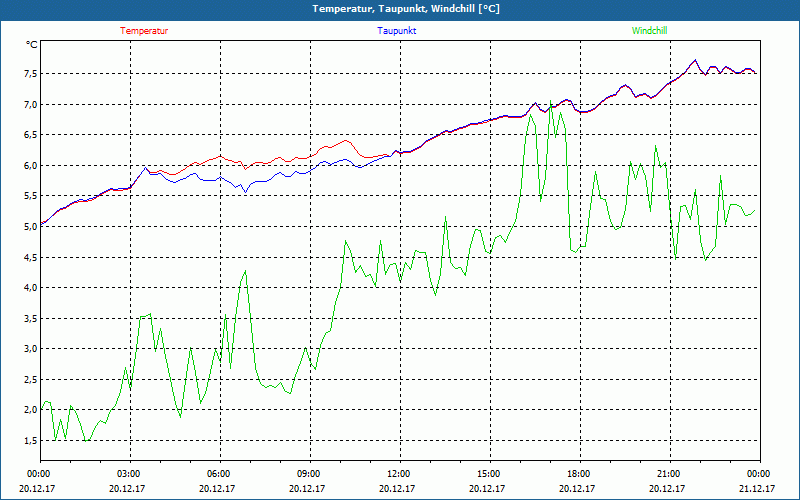
Task: Click the 20.12.17 date under 03:00
Action: coord(127,488)
